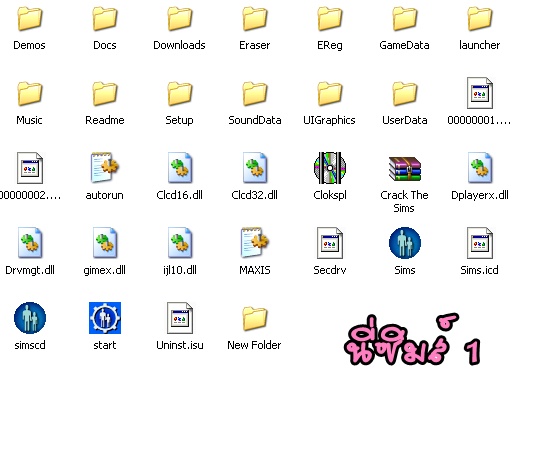Select the MAXIS configuration file
Image resolution: width=545 pixels, height=461 pixels.
click(x=255, y=243)
